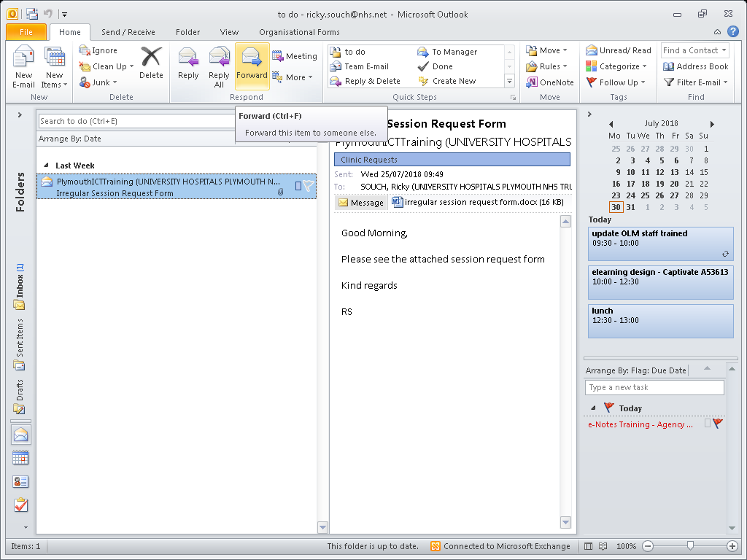The image size is (747, 560).
Task: Open the View ribbon tab
Action: point(229,32)
